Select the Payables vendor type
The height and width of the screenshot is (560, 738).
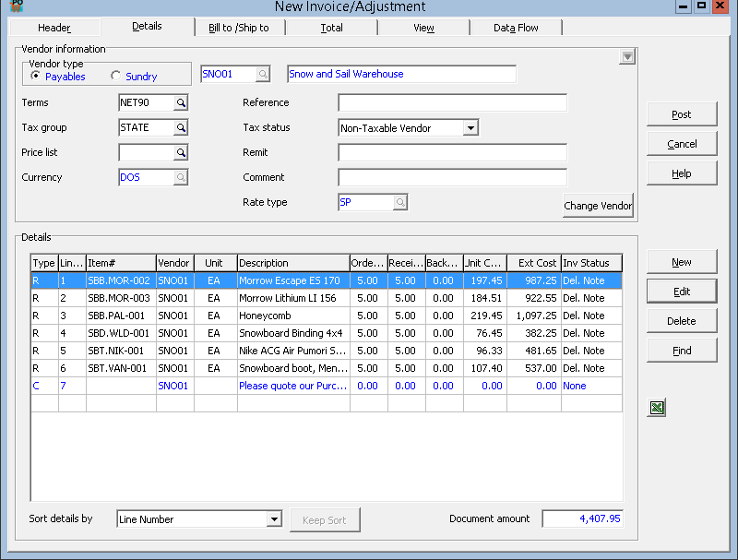click(x=36, y=77)
